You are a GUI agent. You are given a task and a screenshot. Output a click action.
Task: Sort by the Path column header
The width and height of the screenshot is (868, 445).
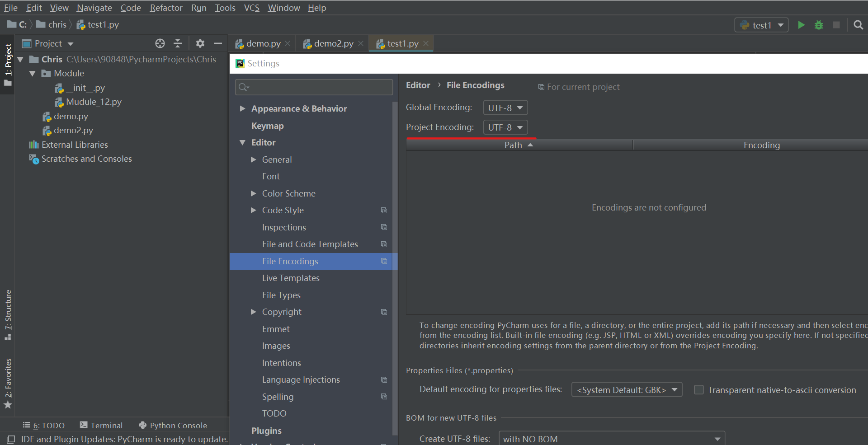[519, 145]
